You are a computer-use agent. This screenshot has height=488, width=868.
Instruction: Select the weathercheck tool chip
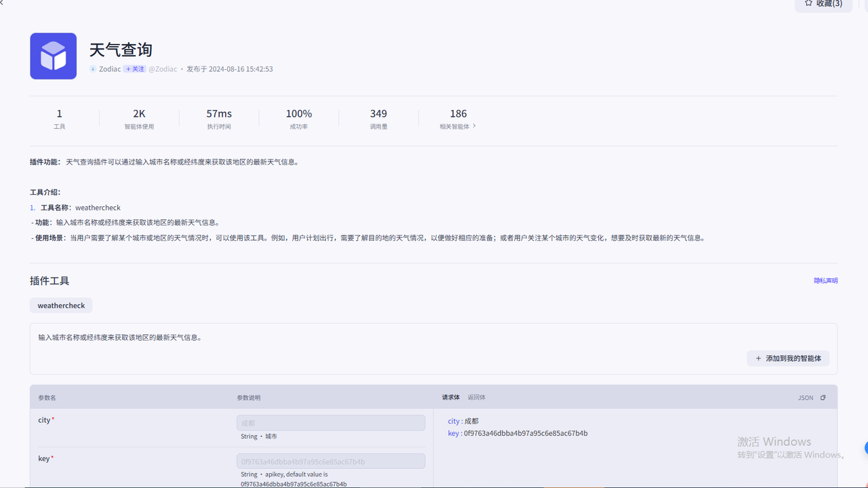point(61,305)
